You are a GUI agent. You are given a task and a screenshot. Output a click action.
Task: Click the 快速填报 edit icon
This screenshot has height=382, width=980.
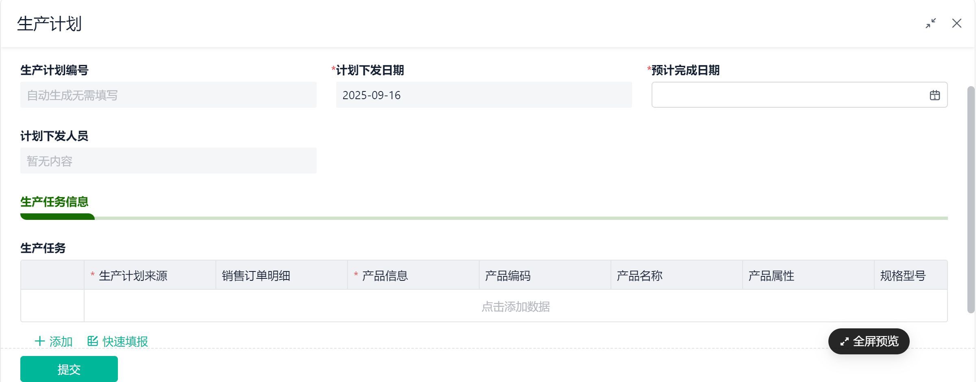(x=93, y=341)
